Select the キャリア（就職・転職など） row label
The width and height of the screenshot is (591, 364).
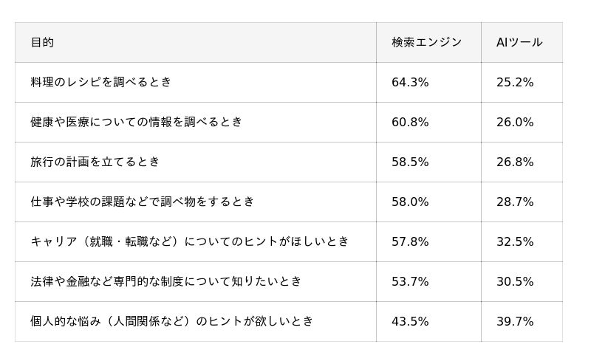point(190,241)
